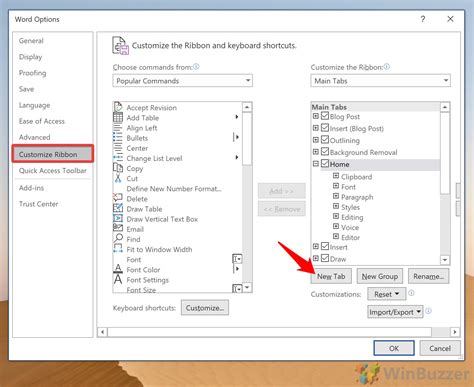
Task: Click OK to confirm options
Action: (x=394, y=348)
